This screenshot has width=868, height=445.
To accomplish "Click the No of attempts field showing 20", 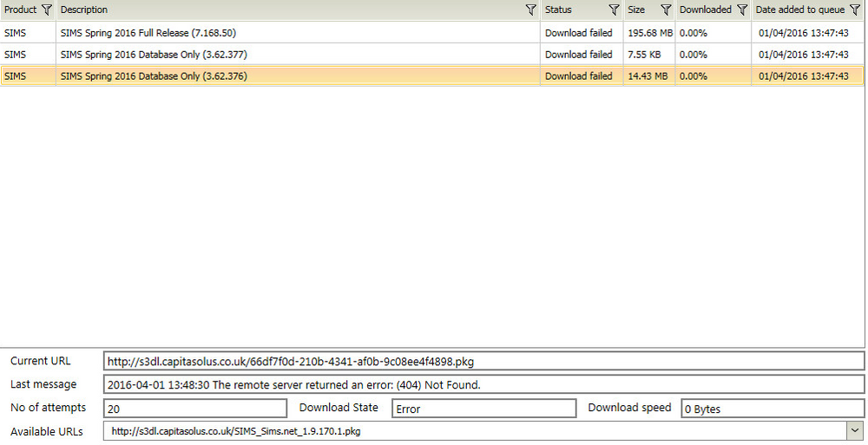I will (194, 409).
